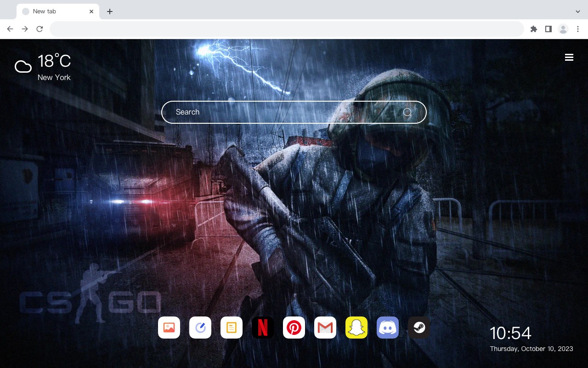This screenshot has height=368, width=588.
Task: Open the Snapchat shortcut
Action: [356, 328]
